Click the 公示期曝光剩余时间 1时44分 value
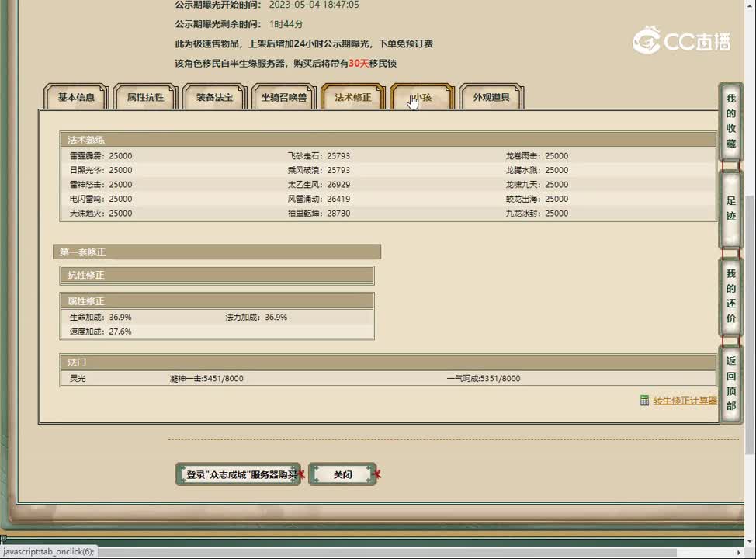Screen dimensions: 756x559 pos(286,24)
